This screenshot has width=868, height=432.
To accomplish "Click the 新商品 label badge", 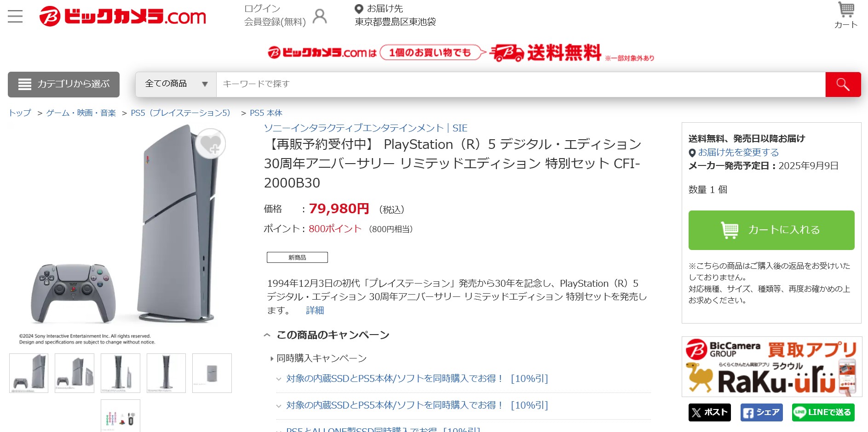I will pyautogui.click(x=297, y=257).
